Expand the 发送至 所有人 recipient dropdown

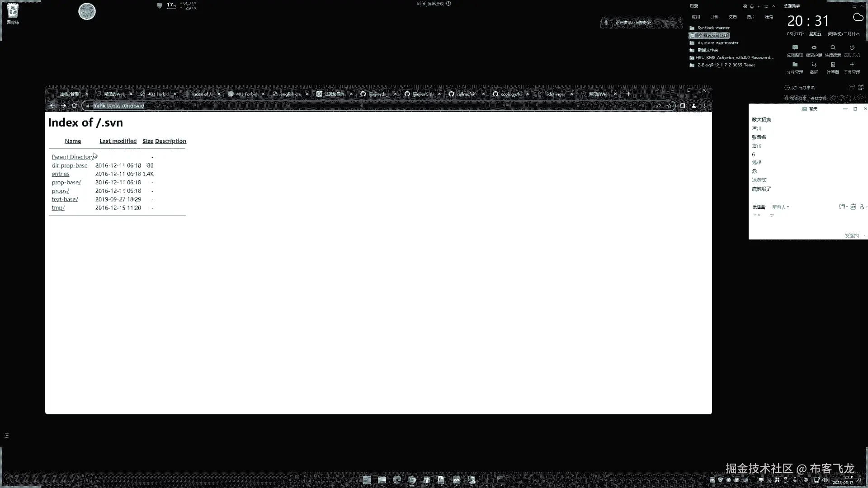click(x=781, y=207)
